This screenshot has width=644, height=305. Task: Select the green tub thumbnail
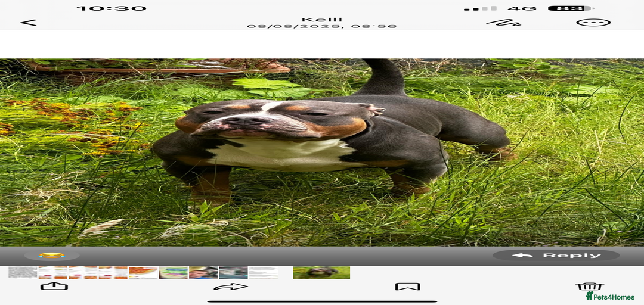[174, 273]
